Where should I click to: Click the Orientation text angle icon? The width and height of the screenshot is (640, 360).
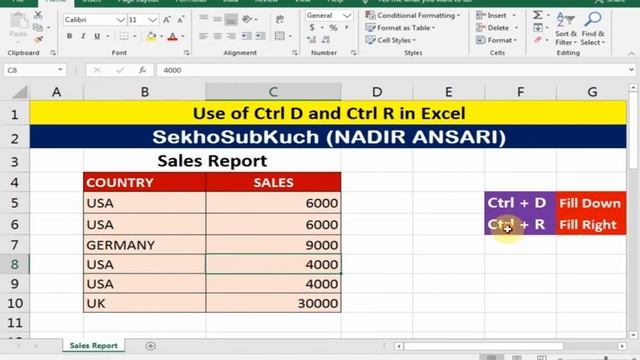(x=246, y=19)
